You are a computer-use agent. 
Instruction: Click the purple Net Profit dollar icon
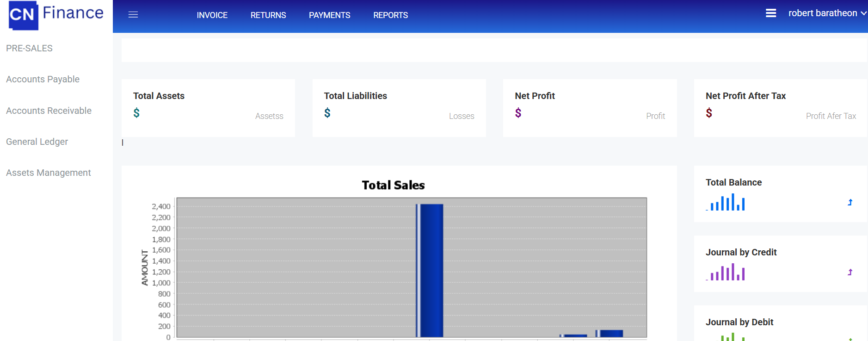518,113
